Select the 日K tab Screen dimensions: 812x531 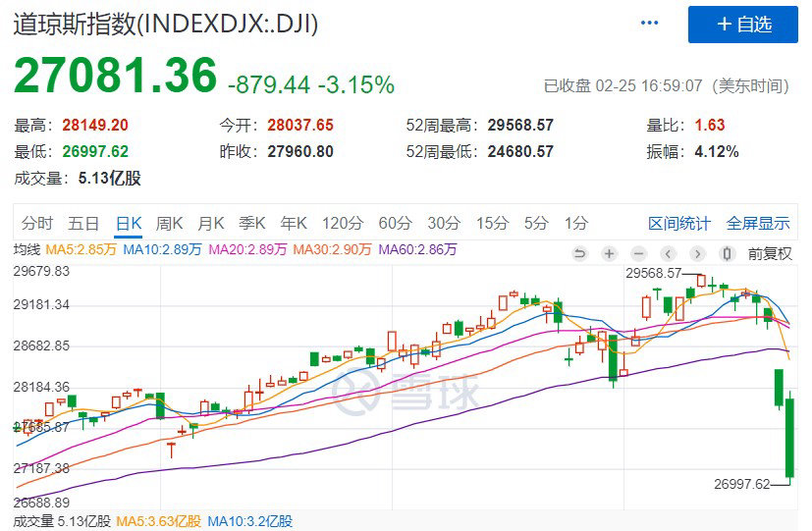click(x=129, y=224)
